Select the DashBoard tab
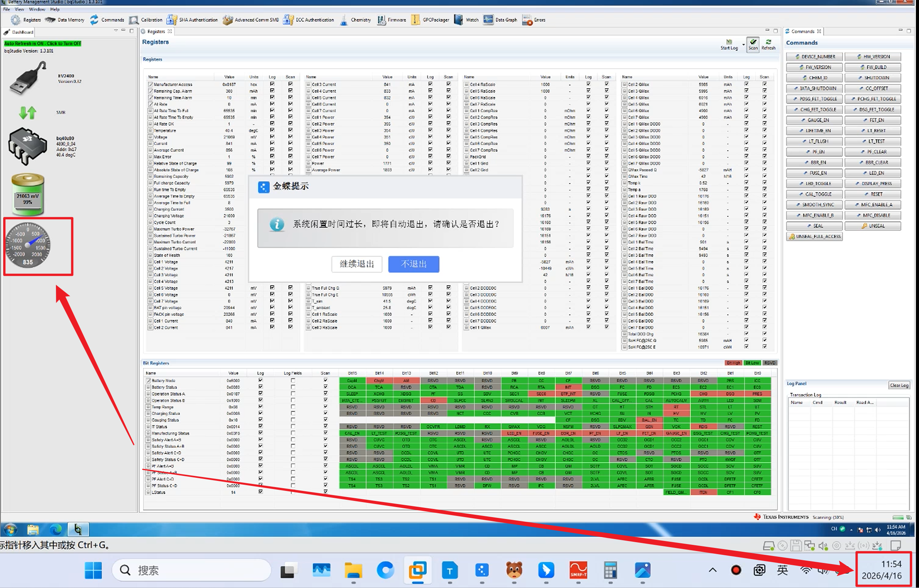The image size is (919, 588). [19, 32]
